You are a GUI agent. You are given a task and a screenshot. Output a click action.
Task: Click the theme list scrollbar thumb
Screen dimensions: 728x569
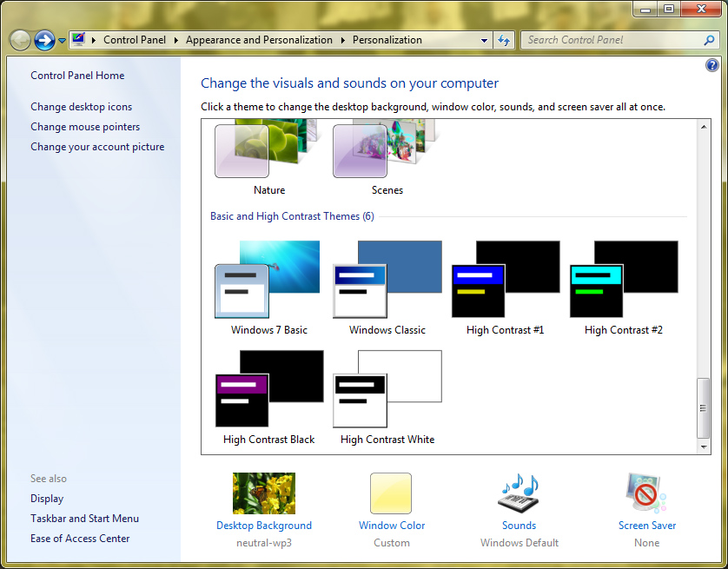pos(704,408)
